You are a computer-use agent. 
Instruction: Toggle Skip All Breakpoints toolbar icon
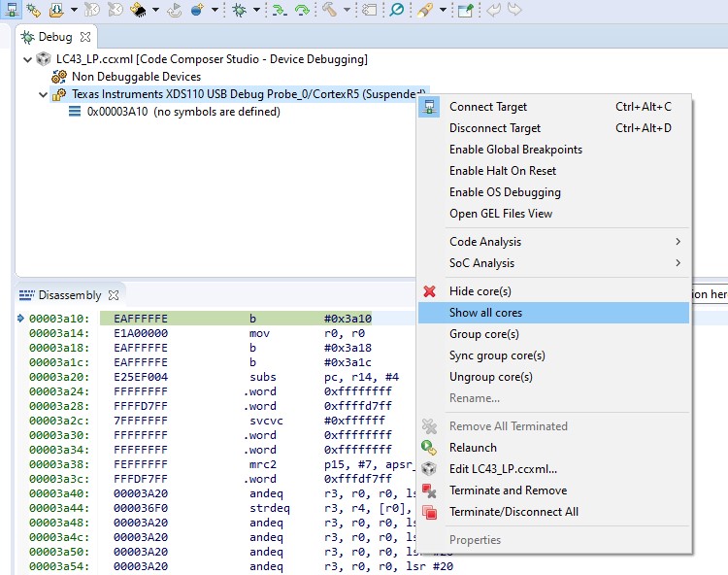[x=396, y=10]
